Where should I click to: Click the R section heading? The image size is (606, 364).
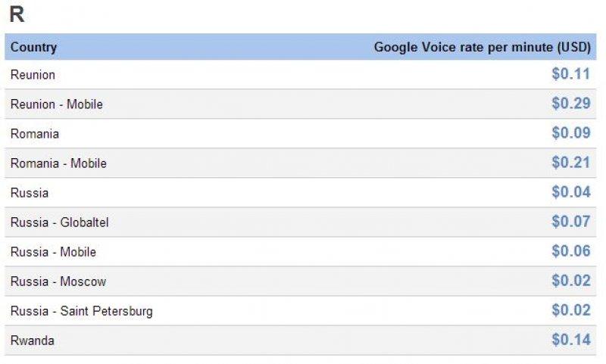click(x=16, y=15)
